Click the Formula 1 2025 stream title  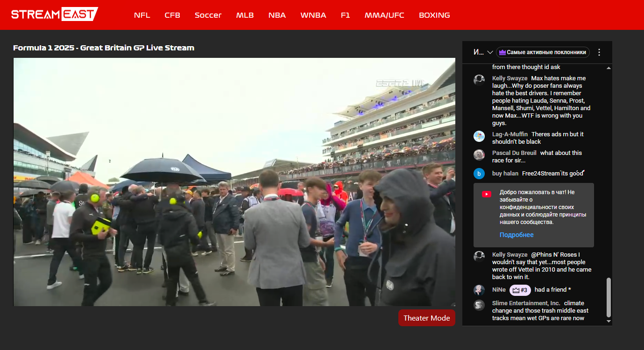pyautogui.click(x=104, y=48)
